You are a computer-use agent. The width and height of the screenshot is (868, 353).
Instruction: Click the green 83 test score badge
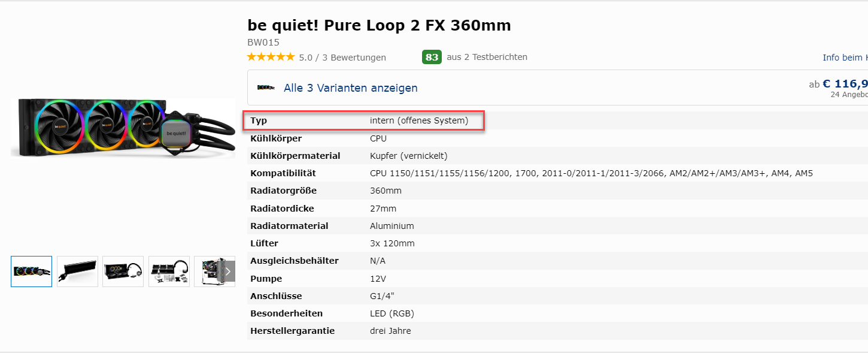[x=432, y=57]
